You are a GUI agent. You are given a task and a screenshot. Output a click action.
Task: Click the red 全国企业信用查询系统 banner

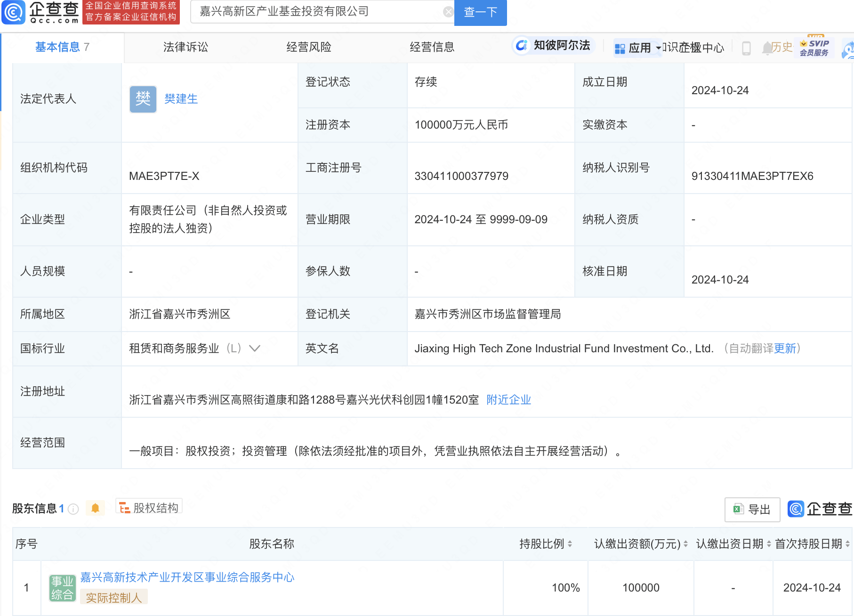(x=131, y=12)
